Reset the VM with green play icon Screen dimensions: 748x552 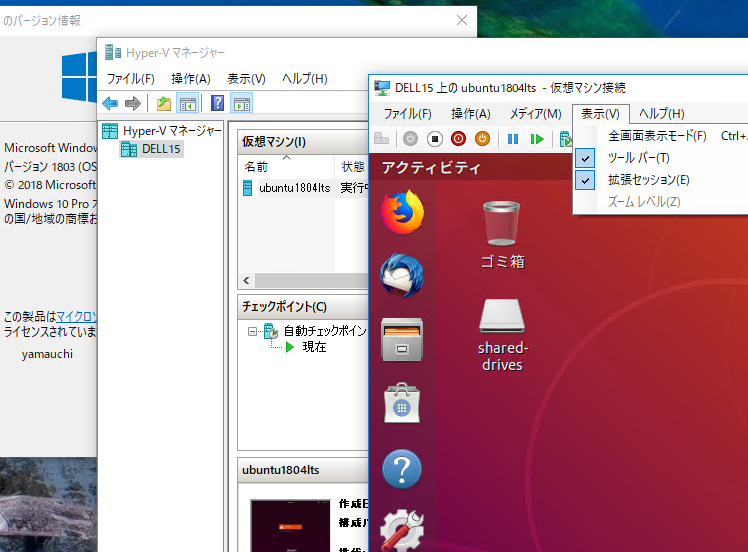[x=537, y=139]
